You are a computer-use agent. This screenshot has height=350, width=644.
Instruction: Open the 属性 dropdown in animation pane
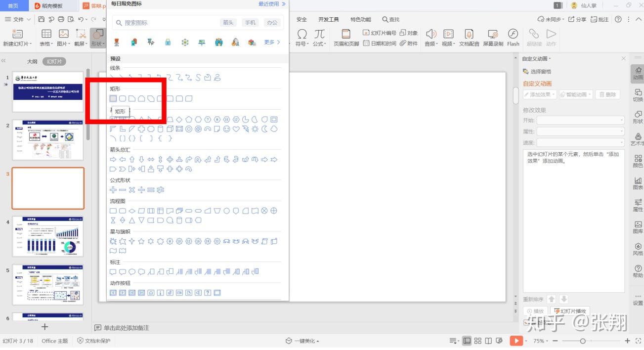point(581,131)
